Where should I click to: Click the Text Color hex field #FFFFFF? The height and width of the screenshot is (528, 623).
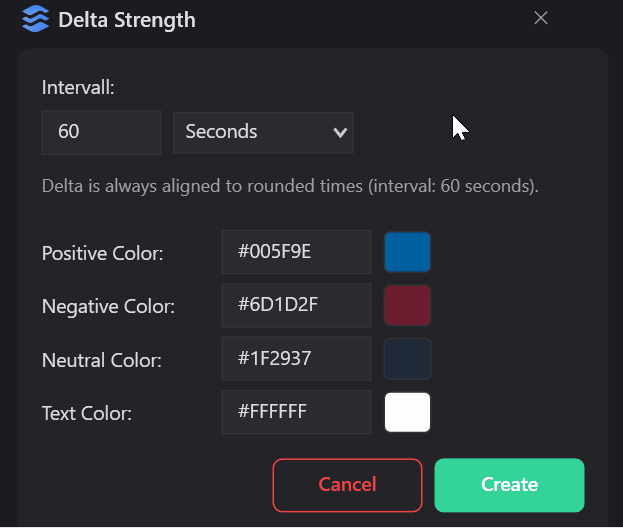(296, 411)
